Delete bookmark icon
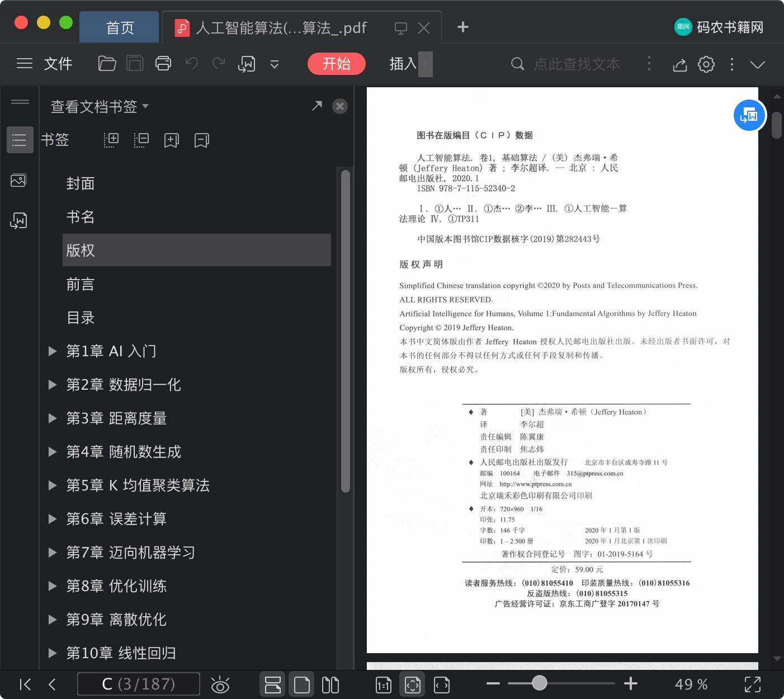The height and width of the screenshot is (699, 784). [202, 140]
